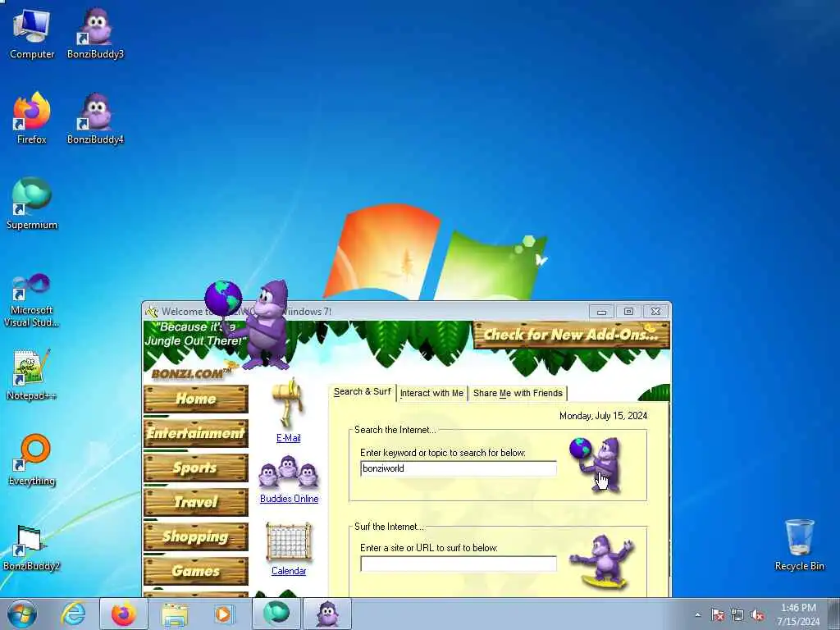840x630 pixels.
Task: Click the surfing Bonzi beside URL field
Action: coord(602,562)
